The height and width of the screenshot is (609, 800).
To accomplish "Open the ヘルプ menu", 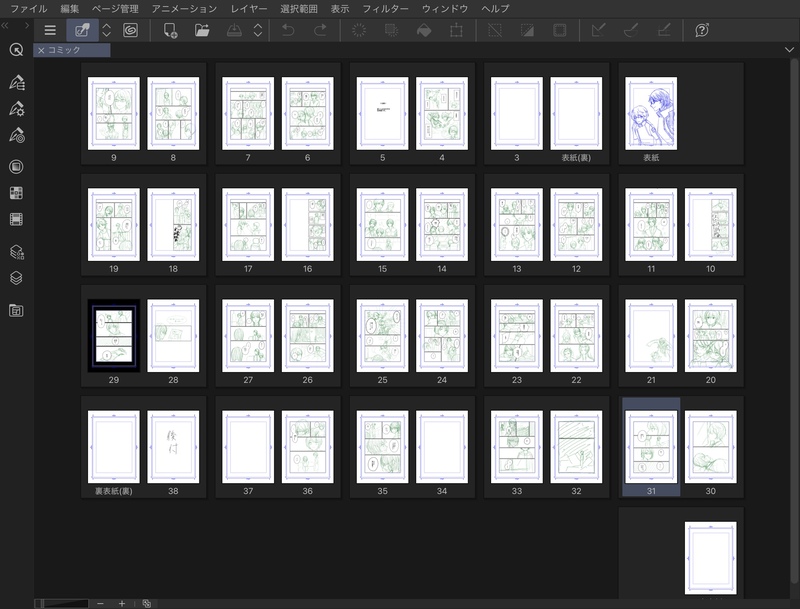I will pyautogui.click(x=495, y=9).
